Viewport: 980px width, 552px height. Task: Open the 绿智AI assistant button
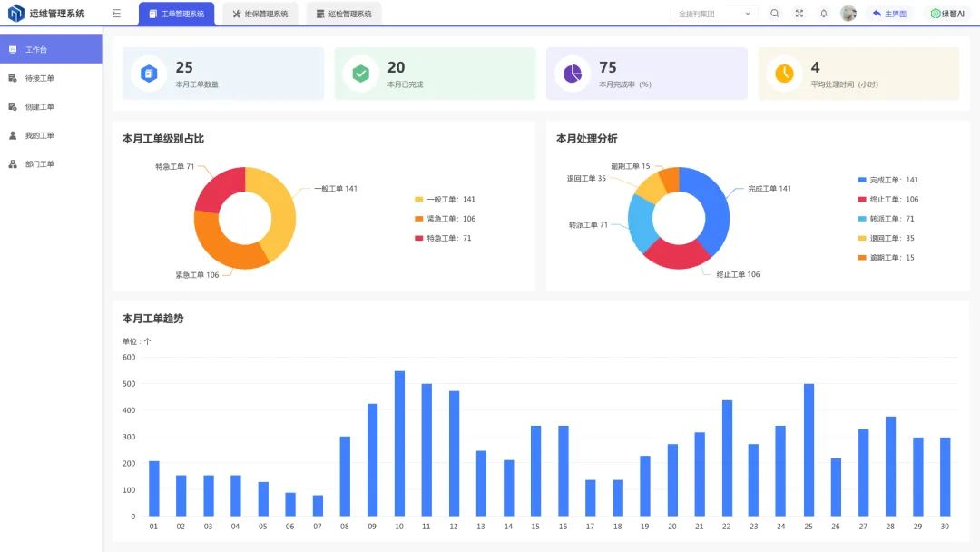[947, 14]
